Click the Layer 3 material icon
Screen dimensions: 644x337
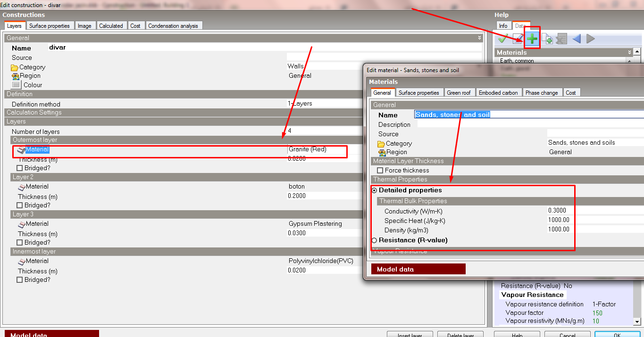tap(21, 224)
